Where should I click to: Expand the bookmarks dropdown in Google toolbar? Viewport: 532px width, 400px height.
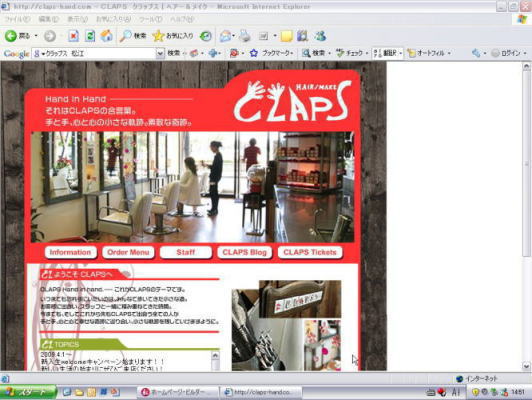pos(292,53)
